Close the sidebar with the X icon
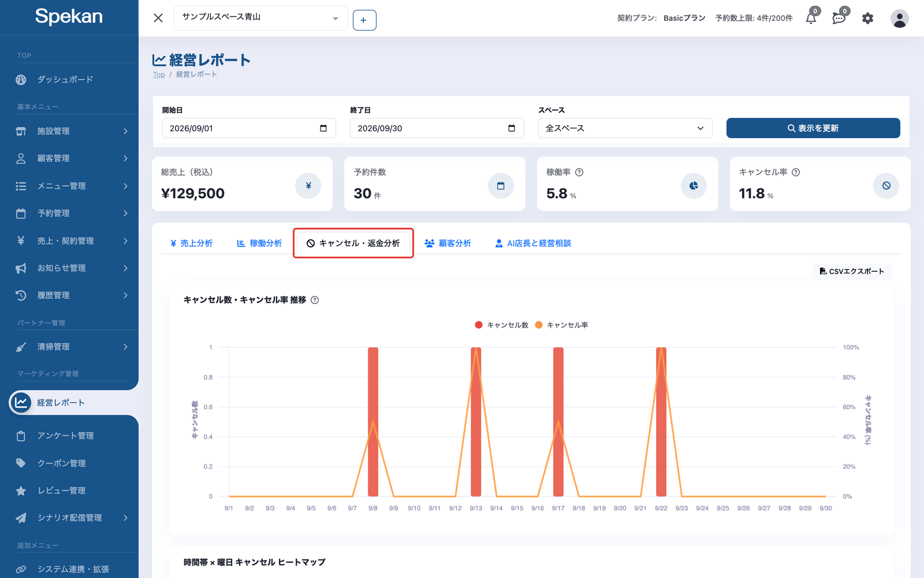This screenshot has height=578, width=924. [158, 18]
